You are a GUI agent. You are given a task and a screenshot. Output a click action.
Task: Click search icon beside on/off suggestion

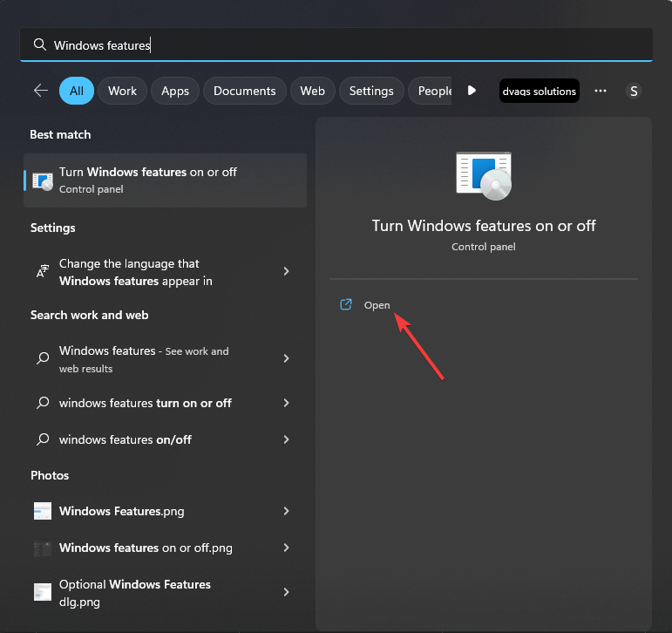43,439
